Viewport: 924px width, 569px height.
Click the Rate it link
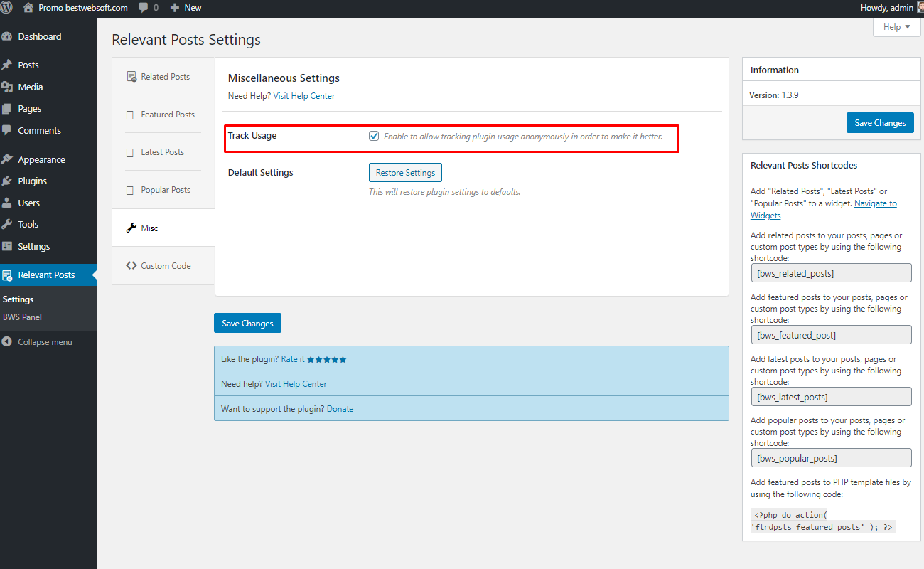(293, 360)
